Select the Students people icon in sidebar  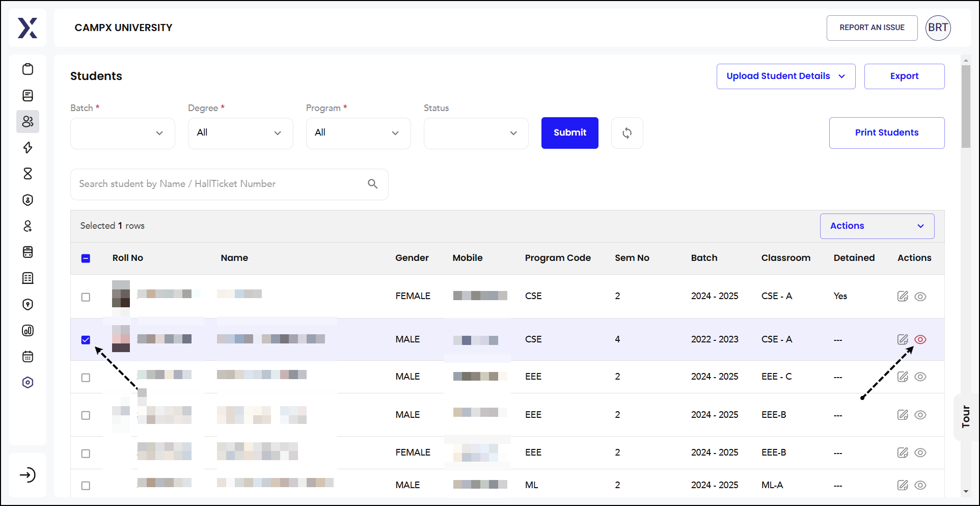click(28, 121)
